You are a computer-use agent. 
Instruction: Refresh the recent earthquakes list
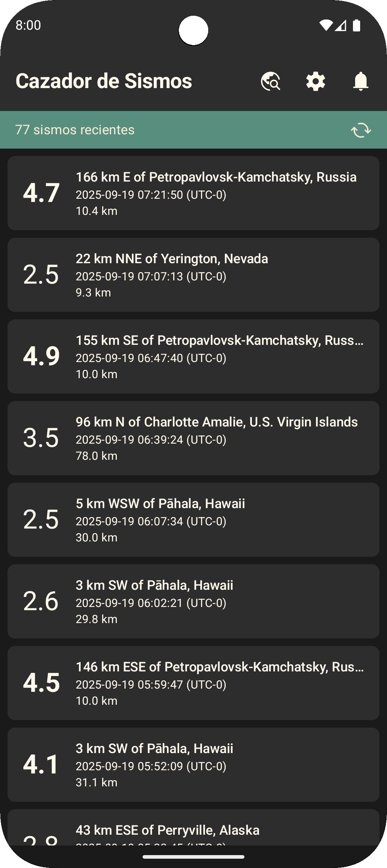[x=361, y=130]
